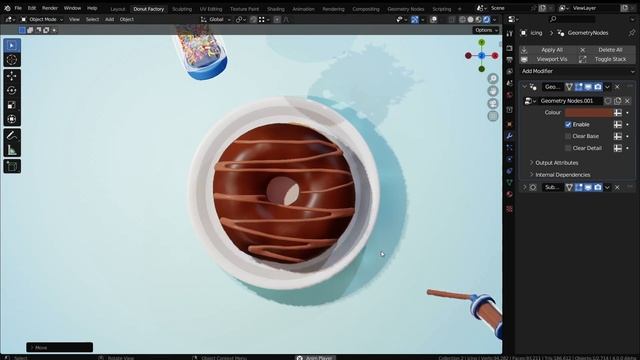640x360 pixels.
Task: Open the Global orientation dropdown
Action: pyautogui.click(x=216, y=20)
